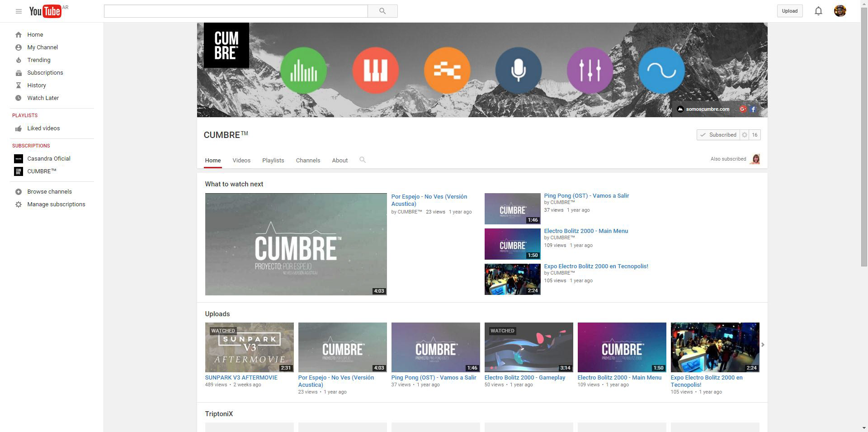Click the search magnifier button
The height and width of the screenshot is (432, 868).
(382, 11)
